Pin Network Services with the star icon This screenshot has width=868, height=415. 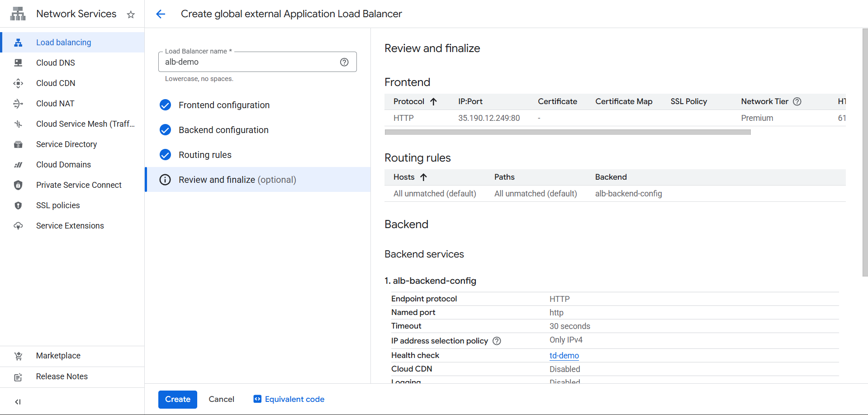coord(131,14)
